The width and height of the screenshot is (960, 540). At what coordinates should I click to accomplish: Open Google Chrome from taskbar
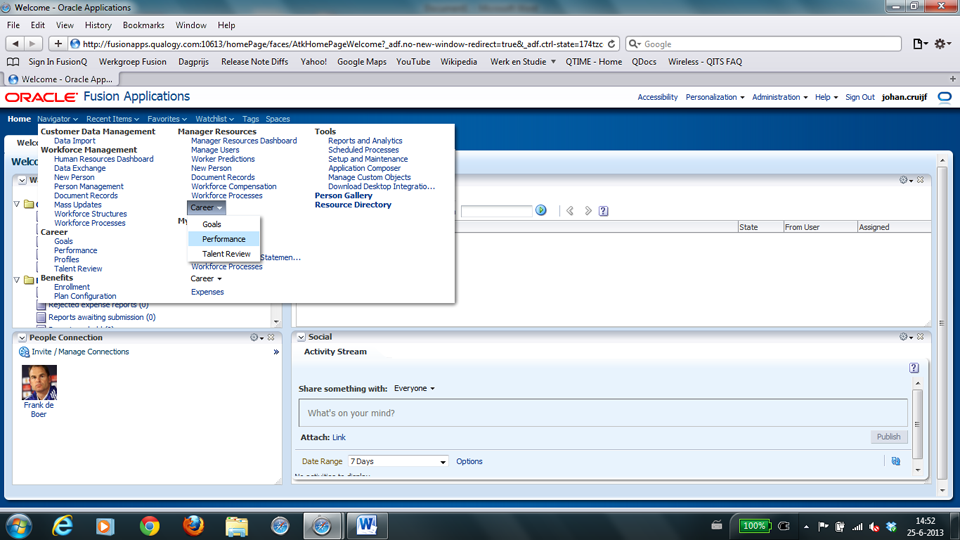pos(149,525)
